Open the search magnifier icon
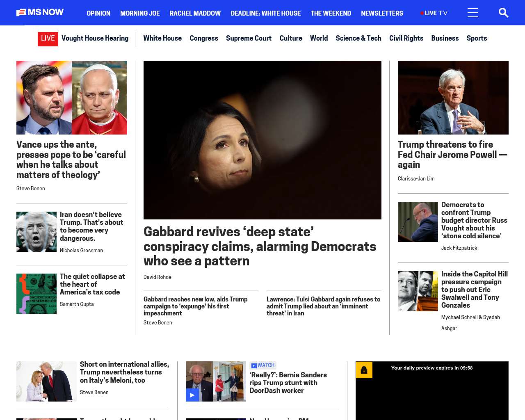This screenshot has width=525, height=420. click(503, 13)
